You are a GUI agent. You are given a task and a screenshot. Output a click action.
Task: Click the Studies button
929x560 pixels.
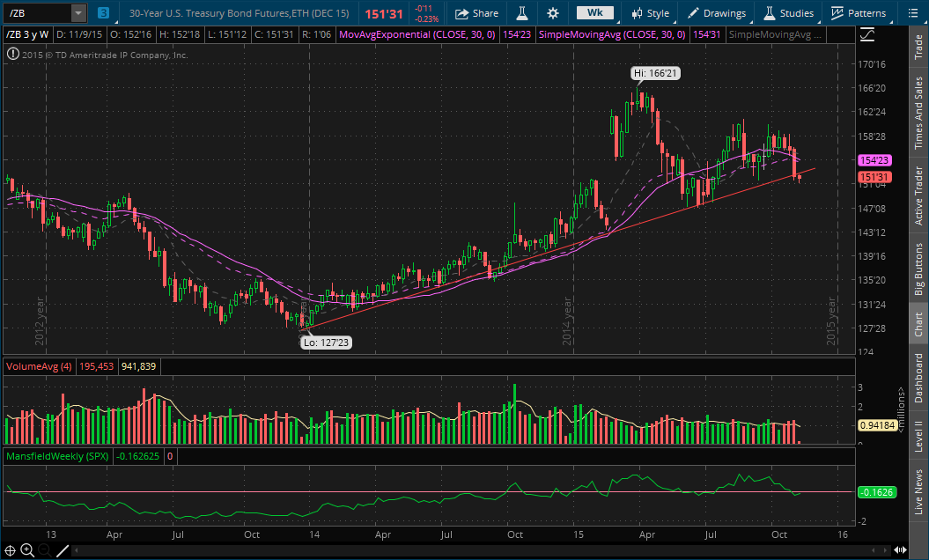pyautogui.click(x=788, y=13)
